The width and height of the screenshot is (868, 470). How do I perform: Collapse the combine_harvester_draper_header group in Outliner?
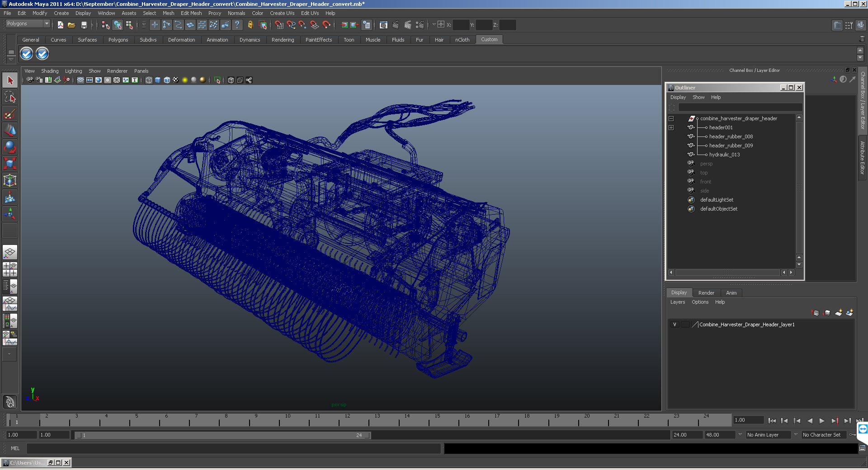[x=671, y=118]
